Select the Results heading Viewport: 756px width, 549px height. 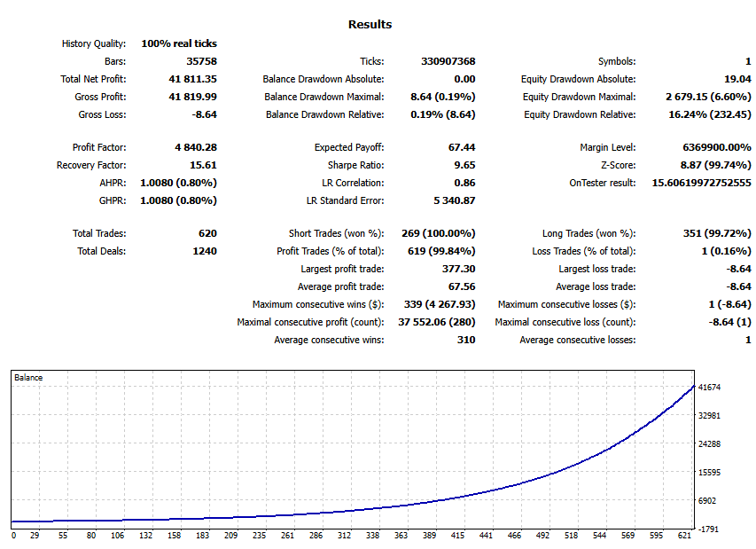pyautogui.click(x=370, y=25)
